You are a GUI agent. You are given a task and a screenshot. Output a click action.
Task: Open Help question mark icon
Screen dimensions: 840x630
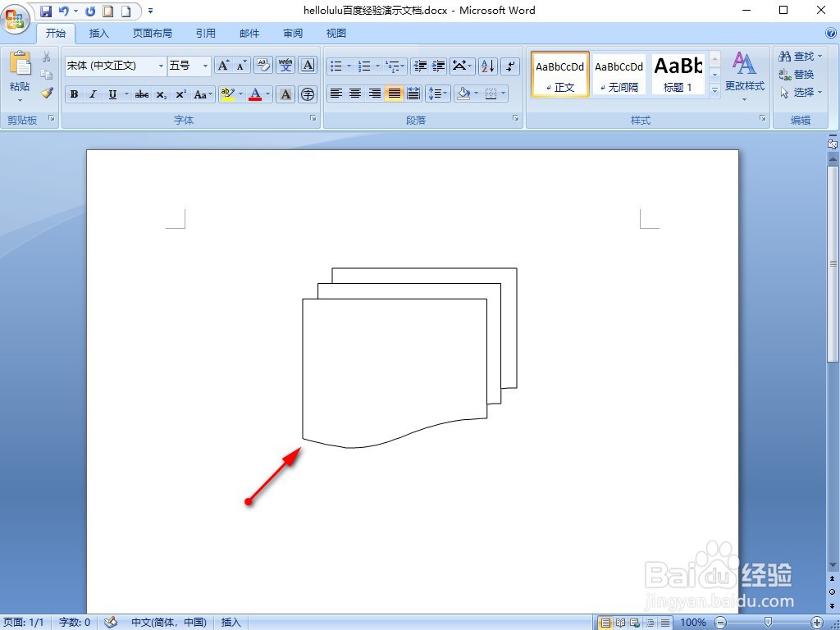click(x=831, y=33)
